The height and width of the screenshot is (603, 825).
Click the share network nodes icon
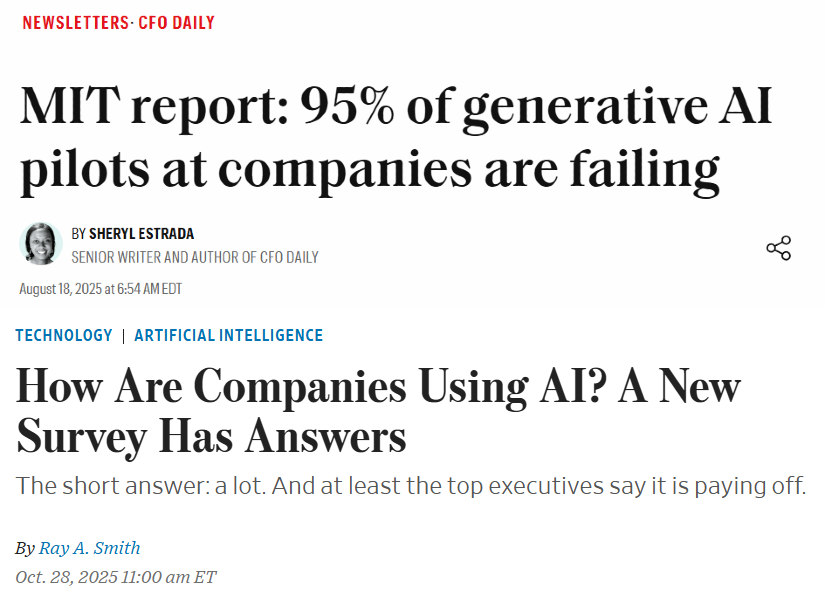[779, 247]
